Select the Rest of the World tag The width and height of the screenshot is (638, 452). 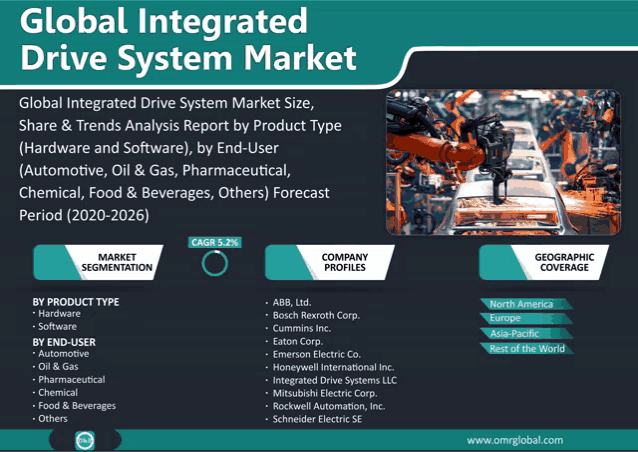(526, 349)
